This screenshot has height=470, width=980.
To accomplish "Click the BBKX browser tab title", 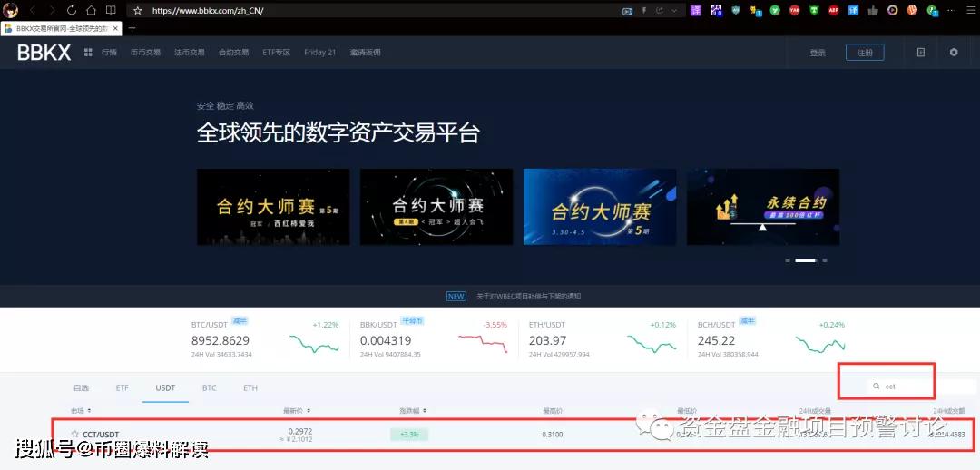I will 62,29.
